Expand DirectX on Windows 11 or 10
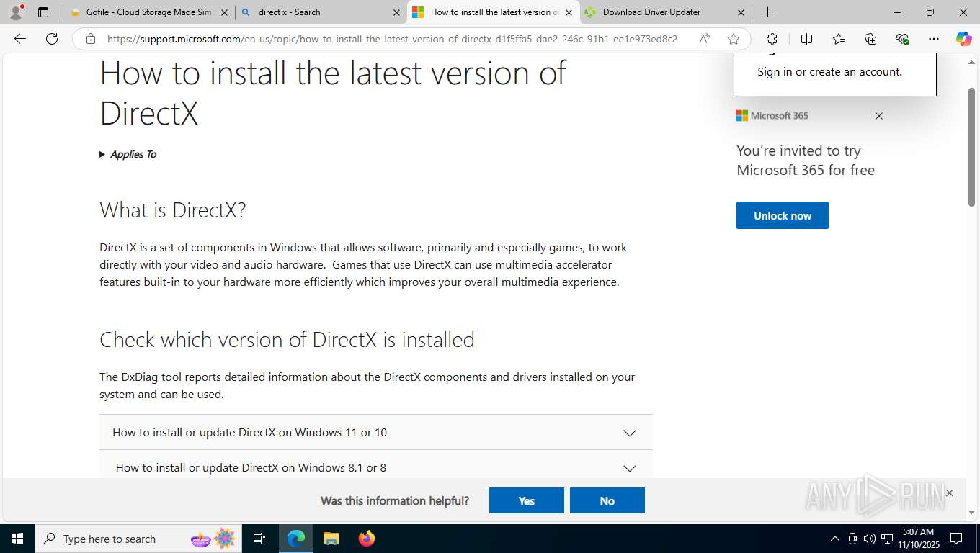The height and width of the screenshot is (553, 980). coord(376,432)
